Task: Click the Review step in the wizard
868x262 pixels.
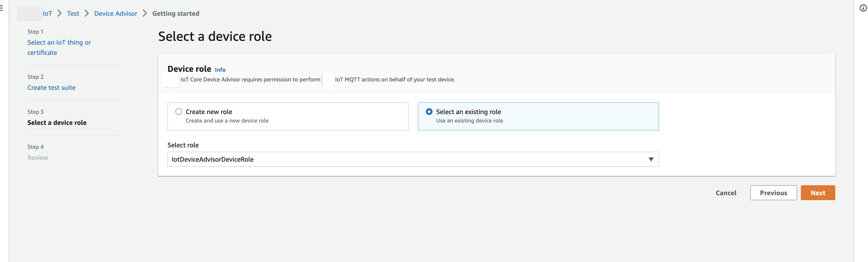Action: 38,158
